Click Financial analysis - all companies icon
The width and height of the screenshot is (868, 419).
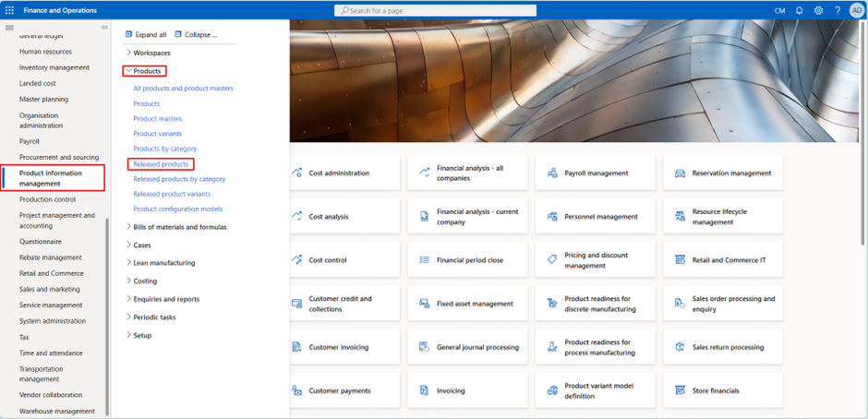tap(425, 173)
